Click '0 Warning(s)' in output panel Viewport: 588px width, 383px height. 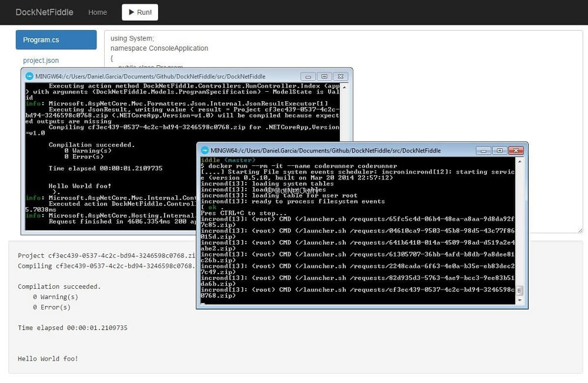(x=55, y=297)
